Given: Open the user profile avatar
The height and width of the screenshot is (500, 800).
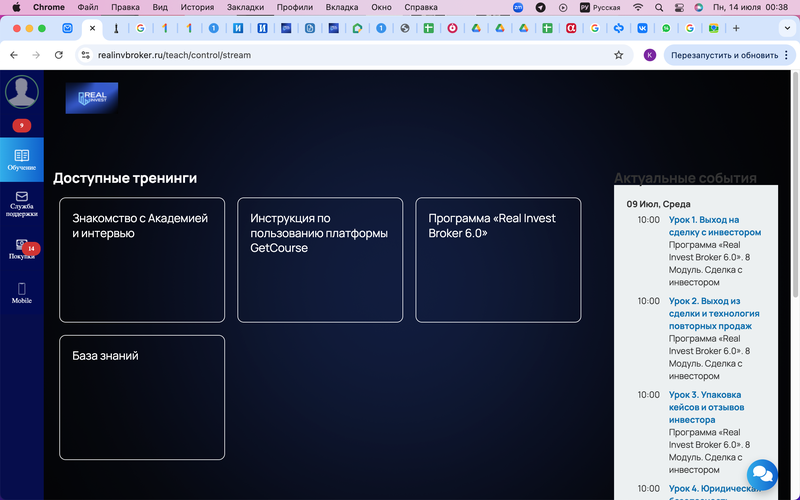Looking at the screenshot, I should coord(21,92).
